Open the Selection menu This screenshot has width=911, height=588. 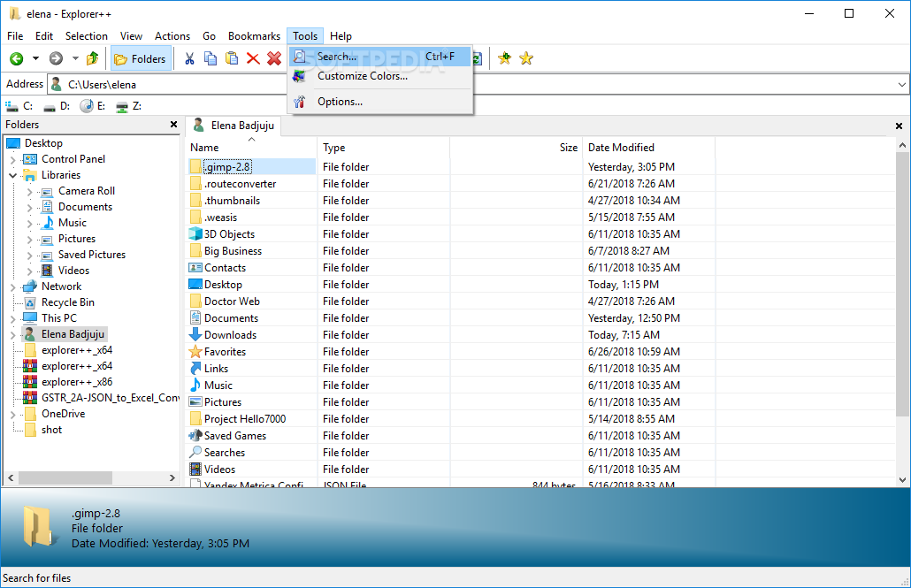[x=86, y=36]
